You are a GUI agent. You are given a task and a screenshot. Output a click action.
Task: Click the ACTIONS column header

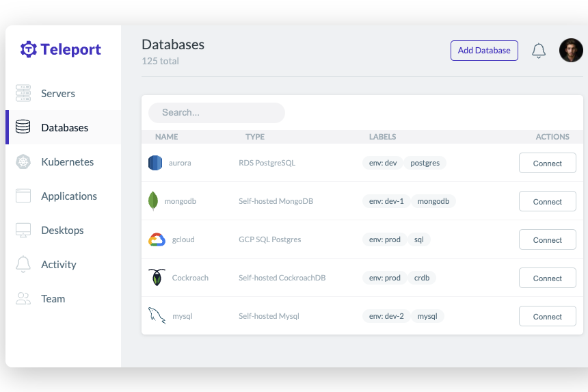(552, 137)
